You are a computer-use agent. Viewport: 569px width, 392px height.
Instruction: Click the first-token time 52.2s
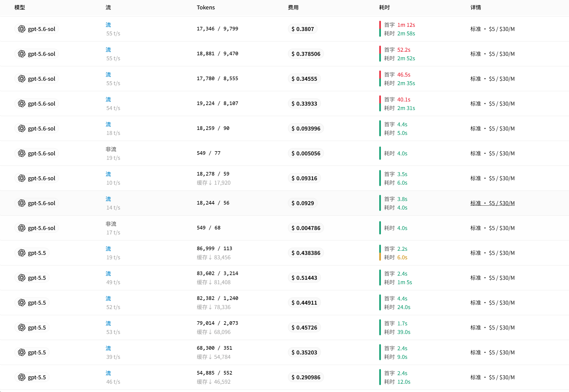tap(404, 50)
